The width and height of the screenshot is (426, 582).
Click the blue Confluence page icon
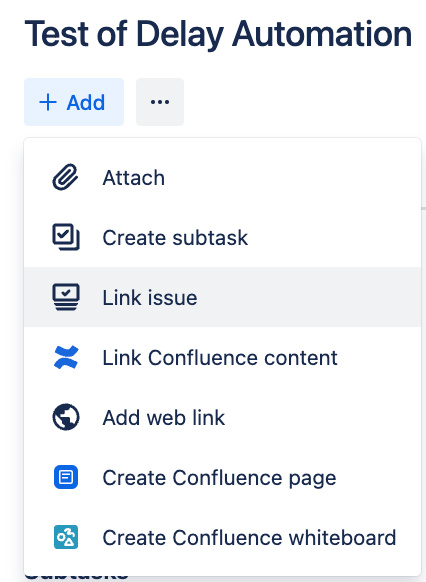tap(66, 477)
